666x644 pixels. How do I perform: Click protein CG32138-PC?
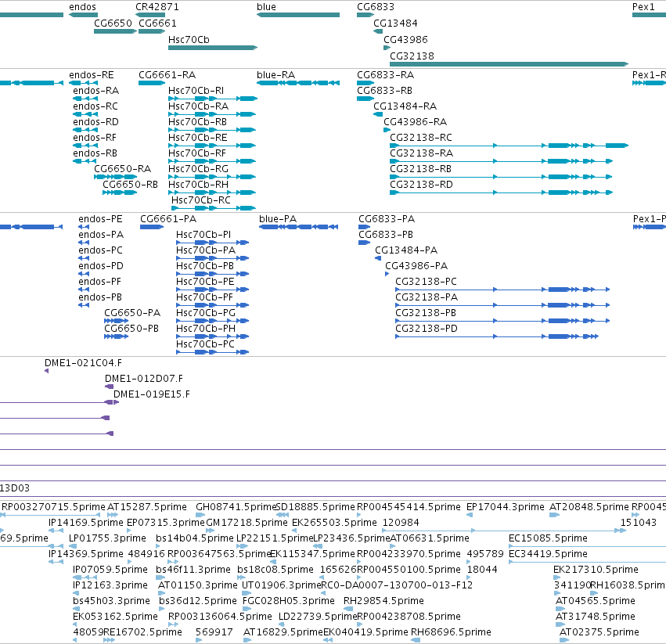(x=426, y=282)
